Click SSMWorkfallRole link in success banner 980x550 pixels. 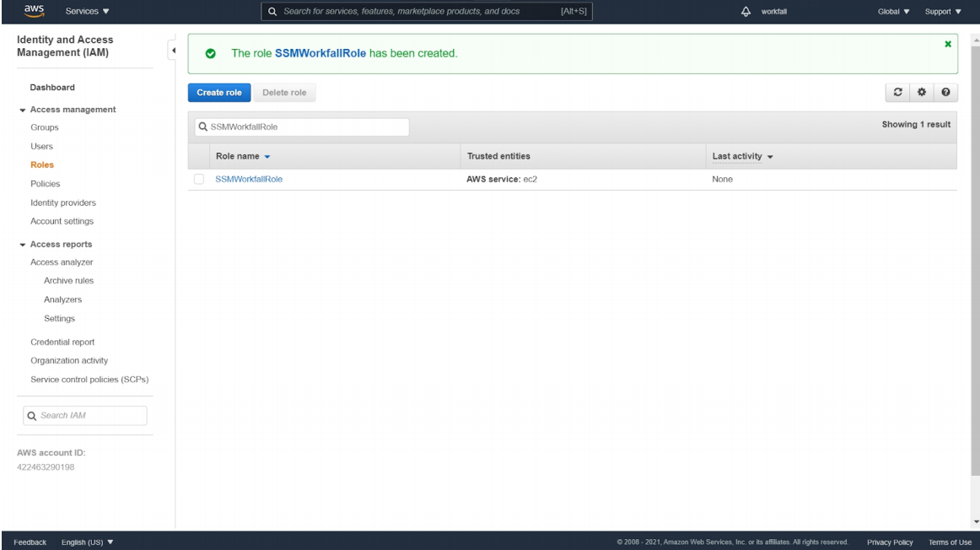[x=320, y=54]
